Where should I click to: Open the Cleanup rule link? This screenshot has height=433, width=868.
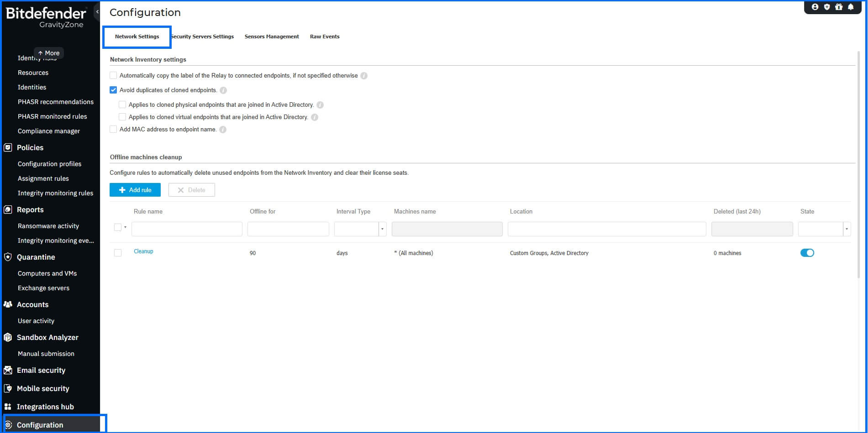point(143,251)
